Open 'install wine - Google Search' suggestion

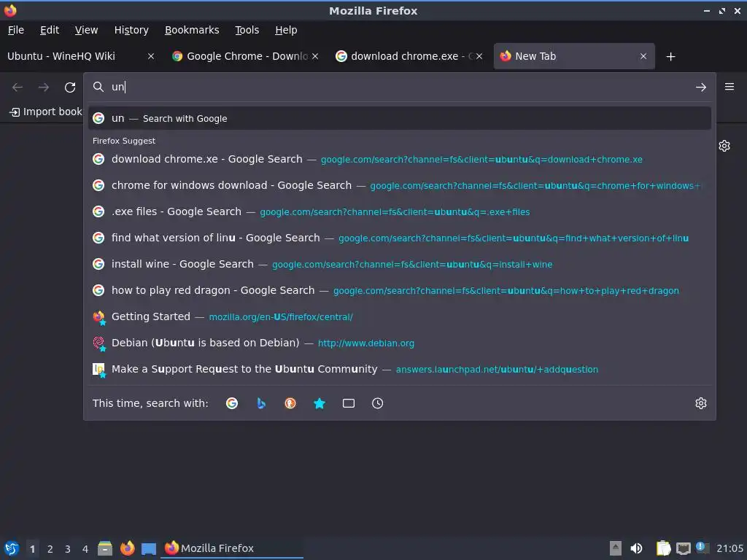pos(399,264)
